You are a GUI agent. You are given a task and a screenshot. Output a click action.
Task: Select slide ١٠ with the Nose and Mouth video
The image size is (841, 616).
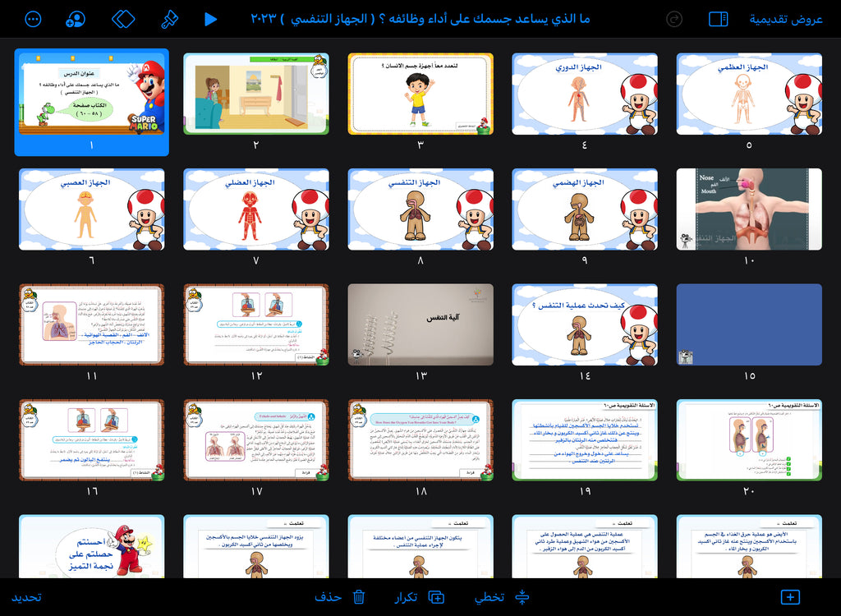click(749, 209)
